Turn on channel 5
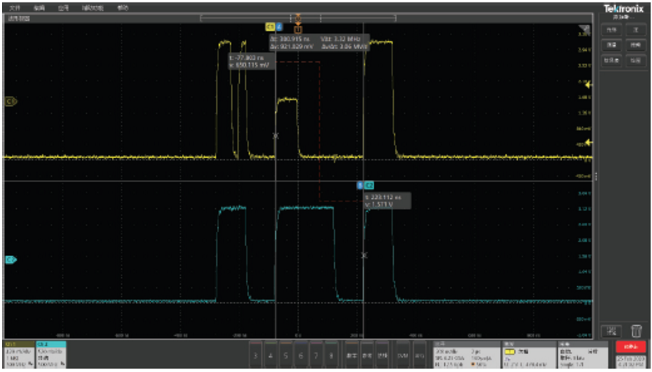This screenshot has height=372, width=652. point(286,355)
